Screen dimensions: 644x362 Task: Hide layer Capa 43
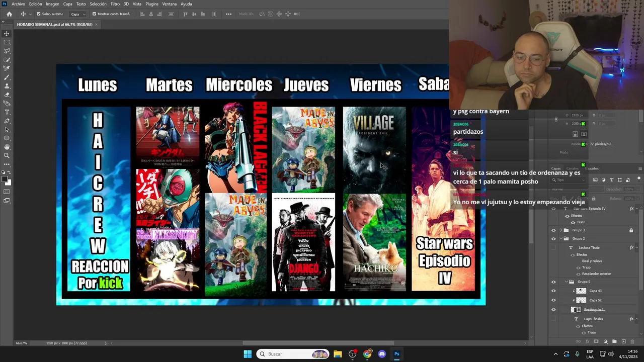point(553,291)
